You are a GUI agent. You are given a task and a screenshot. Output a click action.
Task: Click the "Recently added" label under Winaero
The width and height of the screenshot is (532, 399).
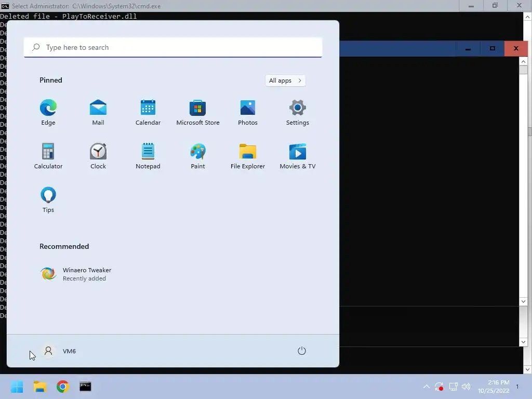click(84, 278)
